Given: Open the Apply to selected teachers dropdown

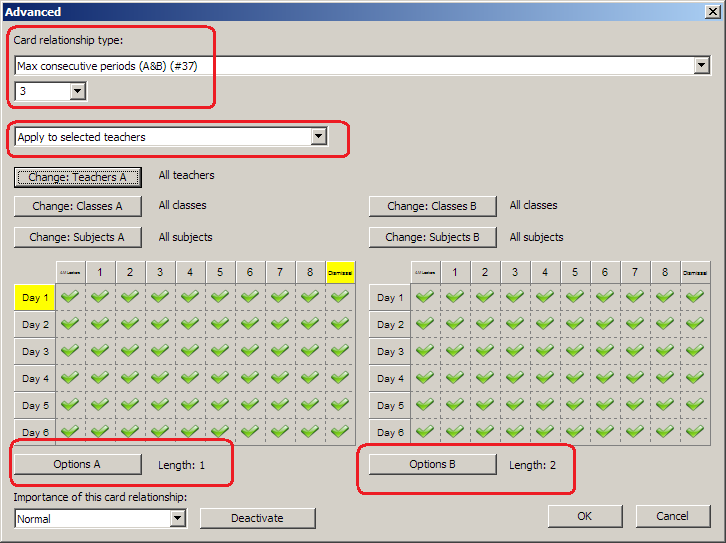Looking at the screenshot, I should click(318, 137).
